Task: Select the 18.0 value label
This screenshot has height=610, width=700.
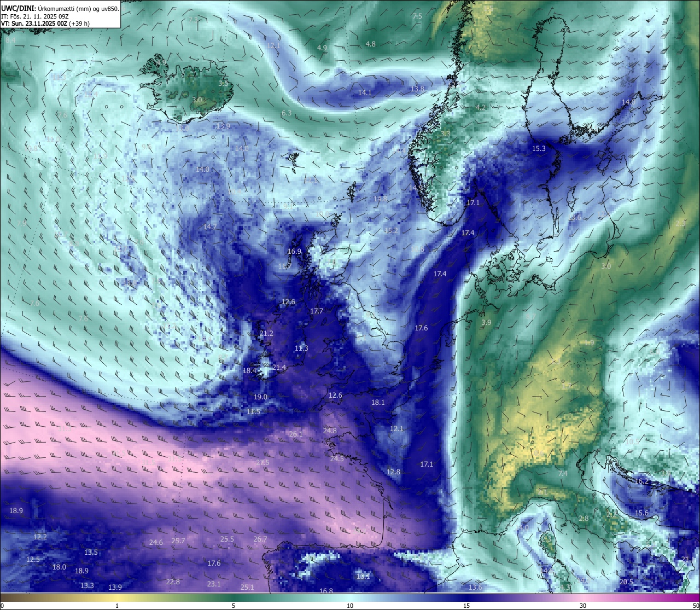Action: (59, 567)
